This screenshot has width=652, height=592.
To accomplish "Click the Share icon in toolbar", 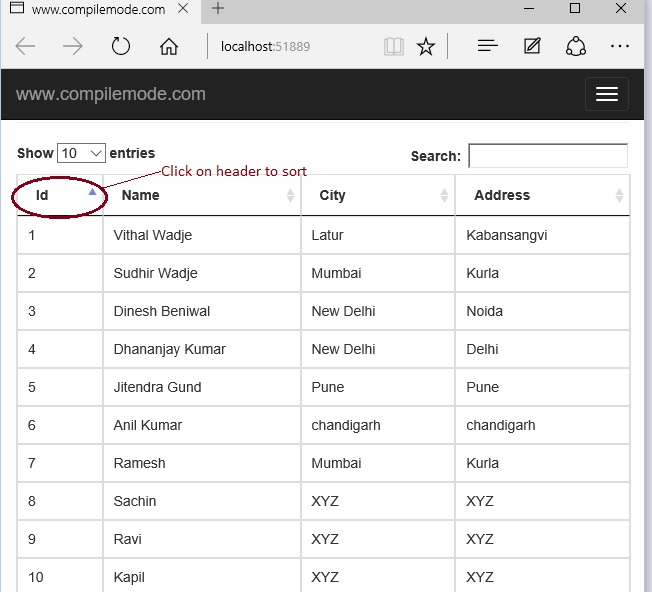I will point(575,46).
